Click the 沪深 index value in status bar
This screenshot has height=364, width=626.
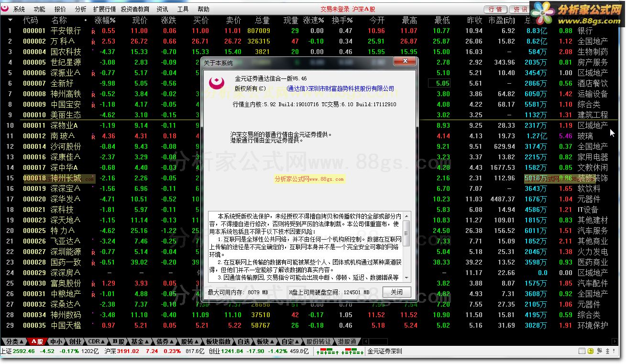[x=128, y=352]
